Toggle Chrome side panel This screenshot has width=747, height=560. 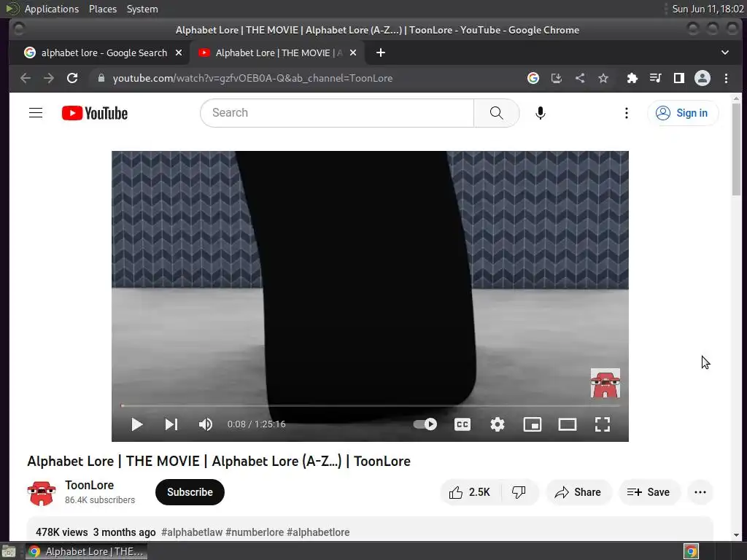[679, 78]
